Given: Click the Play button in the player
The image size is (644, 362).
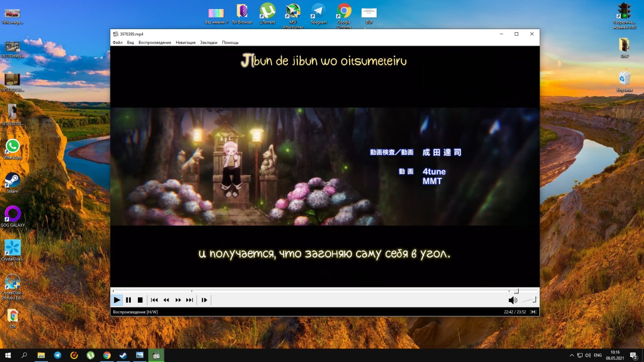Looking at the screenshot, I should point(117,300).
